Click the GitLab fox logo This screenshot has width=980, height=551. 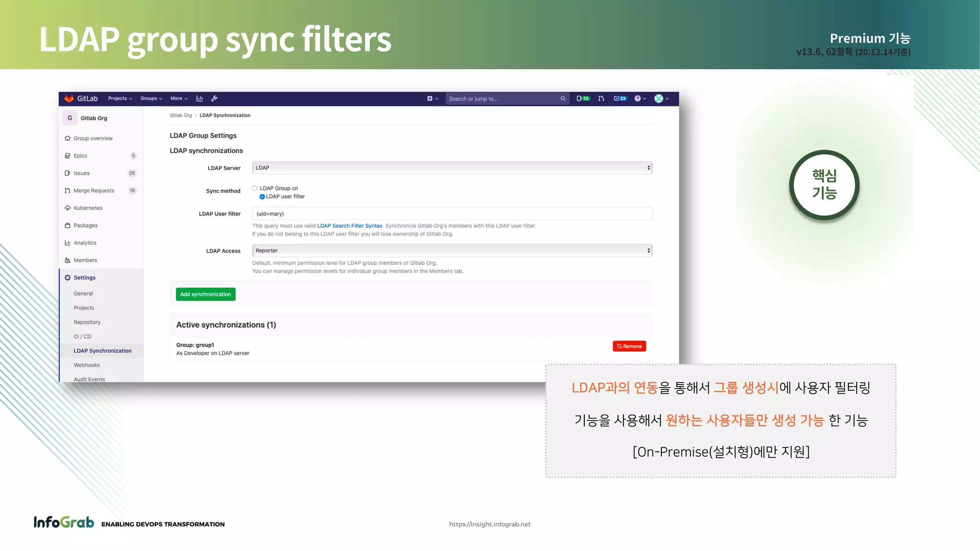69,99
